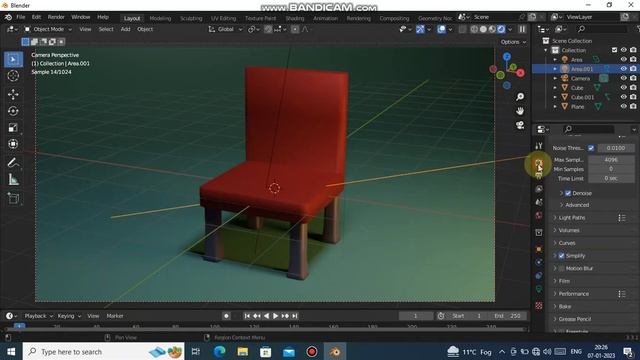
Task: Switch to rendered viewport shading
Action: tap(501, 29)
